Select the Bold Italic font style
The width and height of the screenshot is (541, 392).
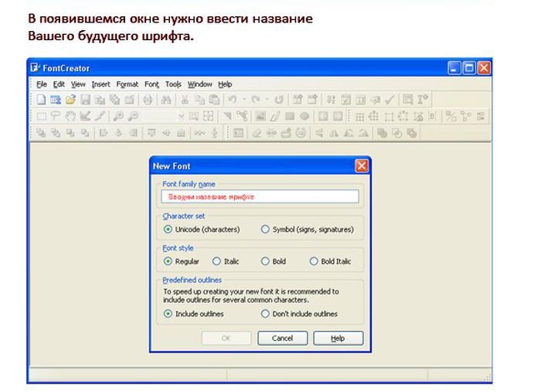[314, 261]
